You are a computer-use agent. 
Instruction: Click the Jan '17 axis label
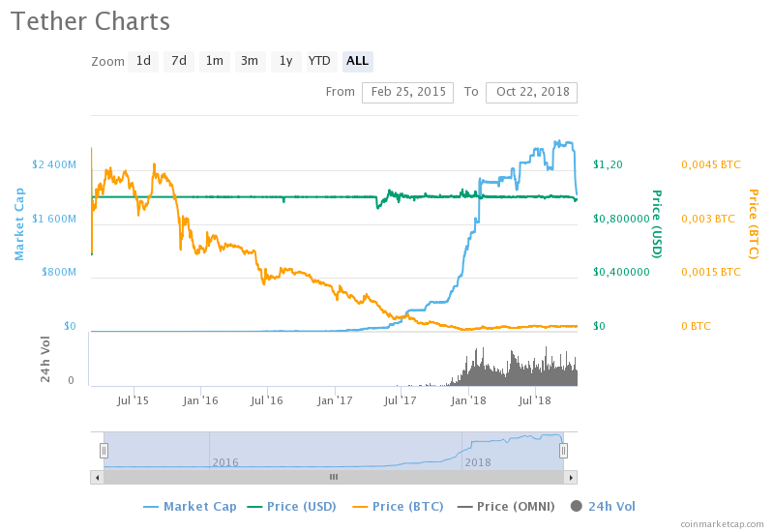click(335, 400)
